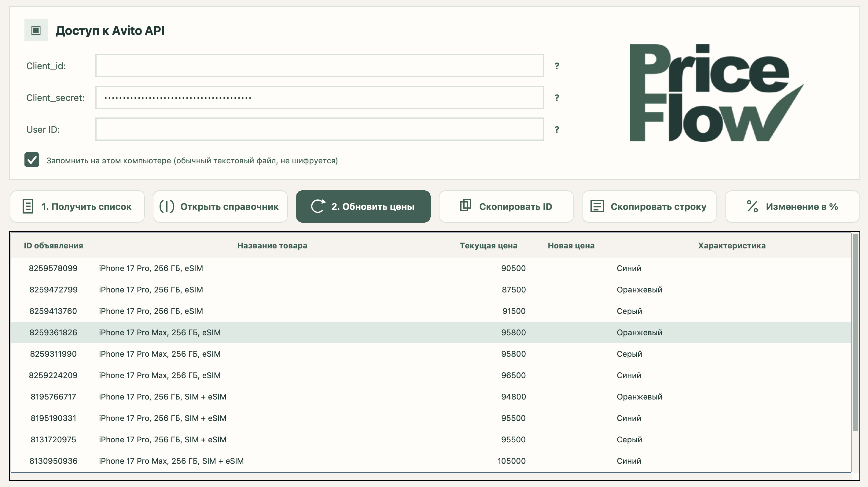This screenshot has width=868, height=487.
Task: Click the help question mark for Client_id
Action: [557, 66]
